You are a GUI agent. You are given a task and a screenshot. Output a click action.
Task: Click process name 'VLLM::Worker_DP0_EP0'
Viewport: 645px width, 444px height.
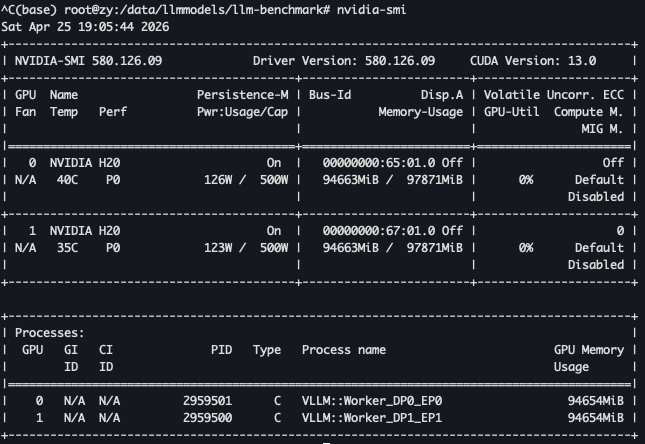(372, 401)
